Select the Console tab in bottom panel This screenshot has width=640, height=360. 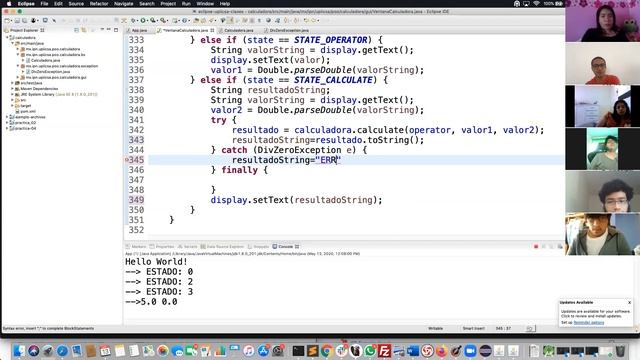pyautogui.click(x=285, y=247)
